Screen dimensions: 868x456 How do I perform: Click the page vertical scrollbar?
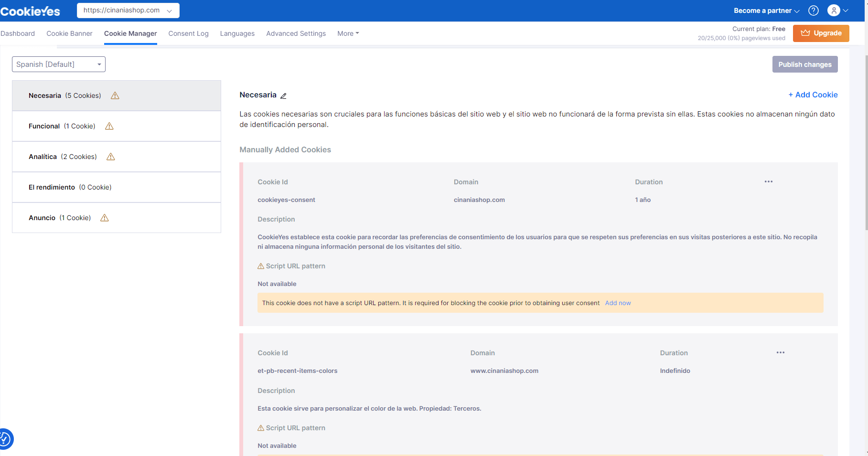tap(866, 143)
